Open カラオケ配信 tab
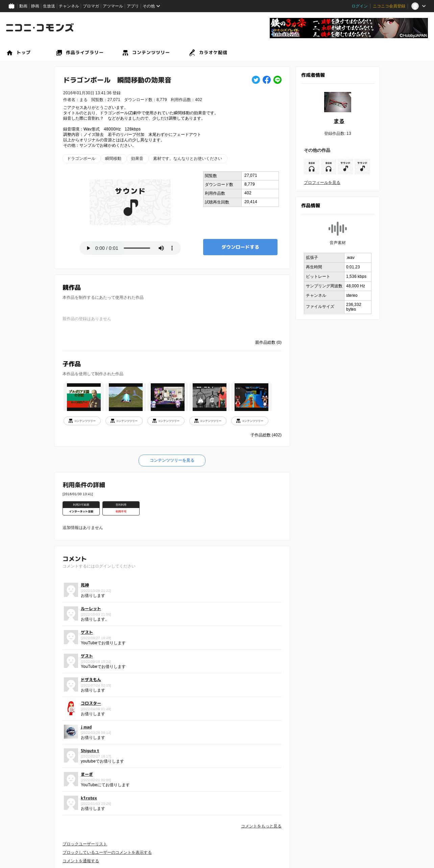 208,53
